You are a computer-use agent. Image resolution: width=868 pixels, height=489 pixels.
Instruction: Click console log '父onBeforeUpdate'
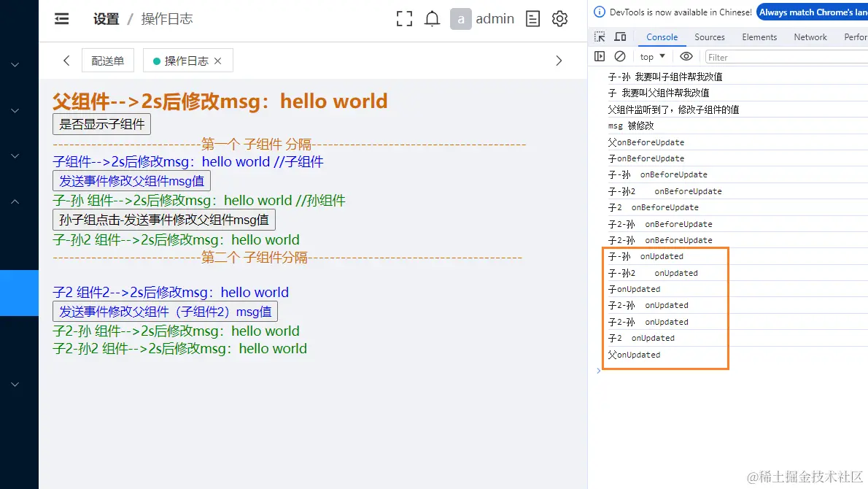(646, 142)
